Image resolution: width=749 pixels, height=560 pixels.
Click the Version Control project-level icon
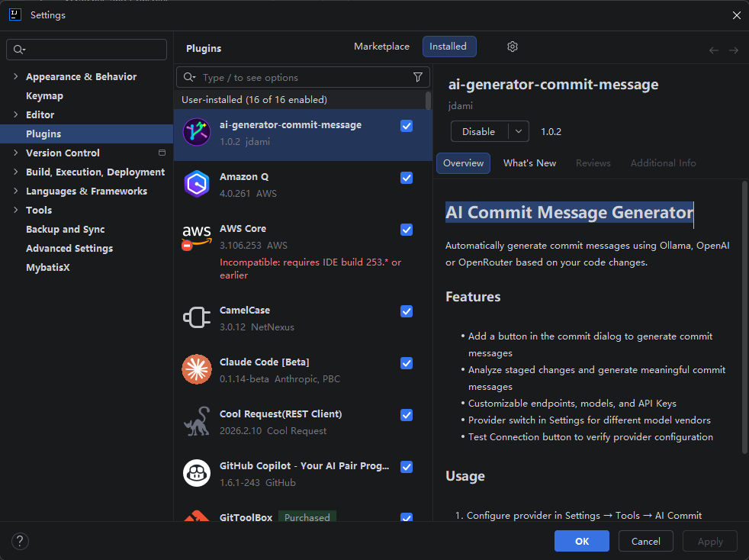pos(162,153)
